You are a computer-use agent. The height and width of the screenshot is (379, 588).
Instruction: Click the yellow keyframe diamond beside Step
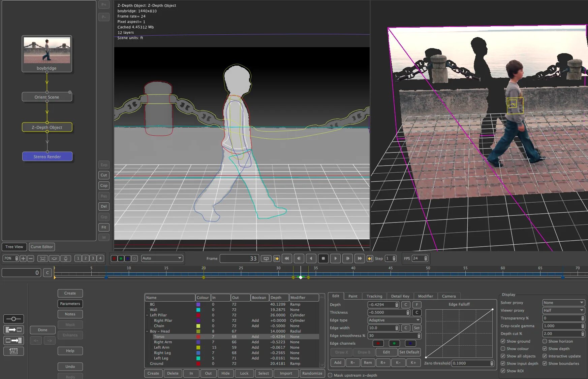[x=370, y=259]
